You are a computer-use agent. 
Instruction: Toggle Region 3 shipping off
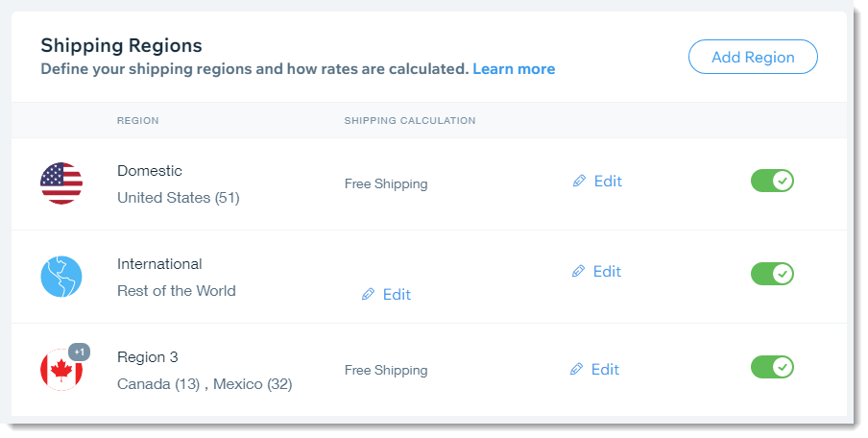[x=772, y=367]
